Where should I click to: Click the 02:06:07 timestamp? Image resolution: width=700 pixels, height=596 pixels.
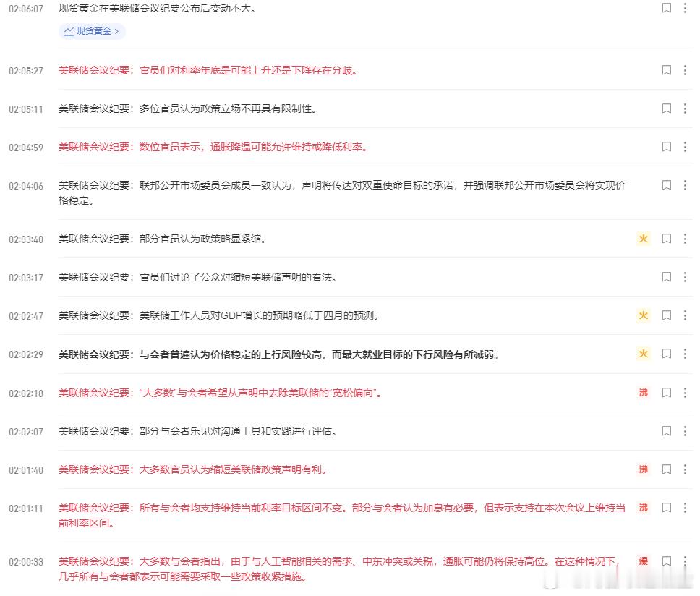[x=26, y=9]
